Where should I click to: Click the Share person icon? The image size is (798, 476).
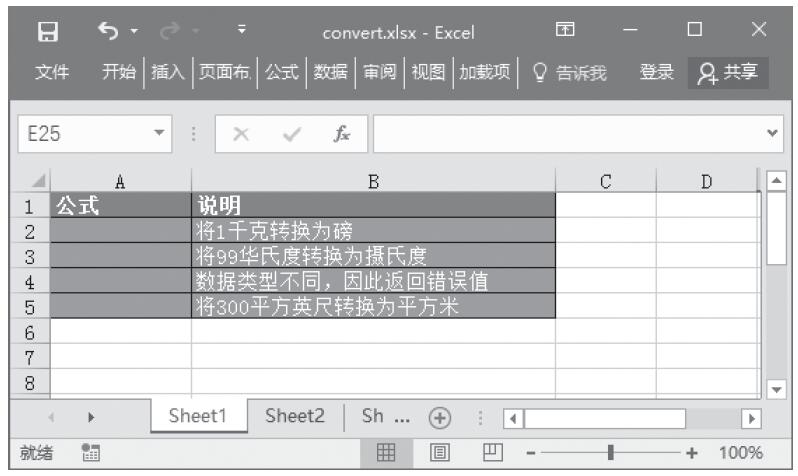pos(707,72)
